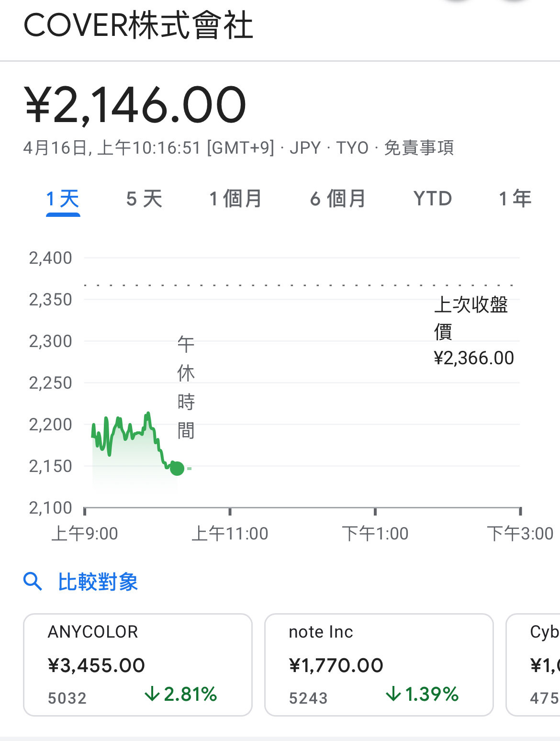Select the 1 天 time range tab

pos(63,199)
